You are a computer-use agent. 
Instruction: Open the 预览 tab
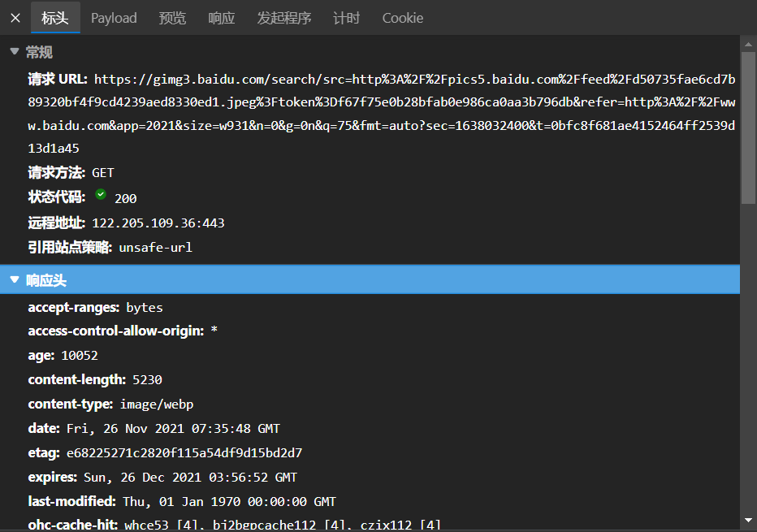[172, 18]
